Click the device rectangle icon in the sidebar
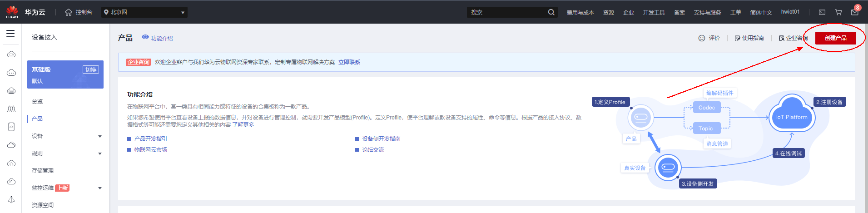 tap(11, 127)
